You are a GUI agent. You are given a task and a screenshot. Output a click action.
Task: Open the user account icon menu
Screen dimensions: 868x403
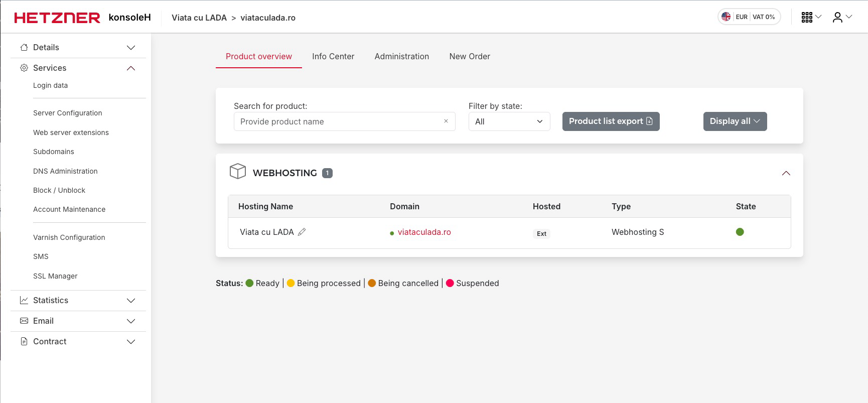837,17
